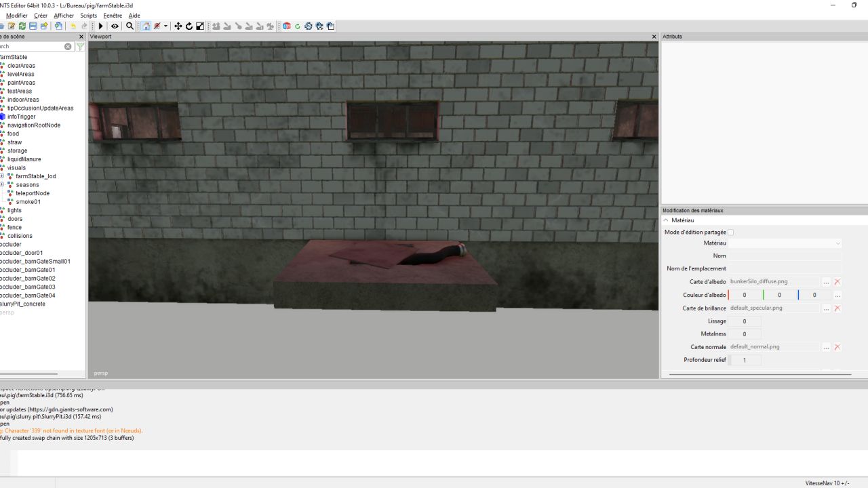Browse for Carte d'albedo texture
This screenshot has width=868, height=488.
coord(826,282)
